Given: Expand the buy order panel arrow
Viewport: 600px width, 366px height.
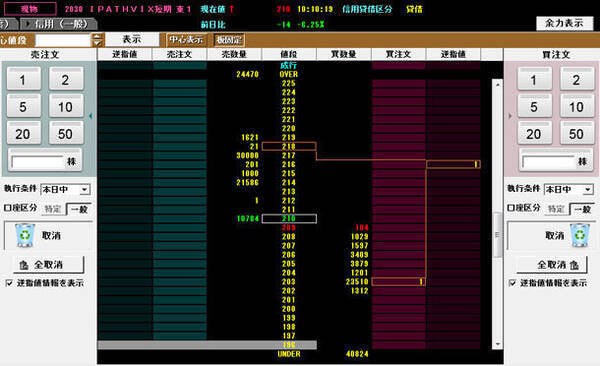Looking at the screenshot, I should tap(510, 116).
